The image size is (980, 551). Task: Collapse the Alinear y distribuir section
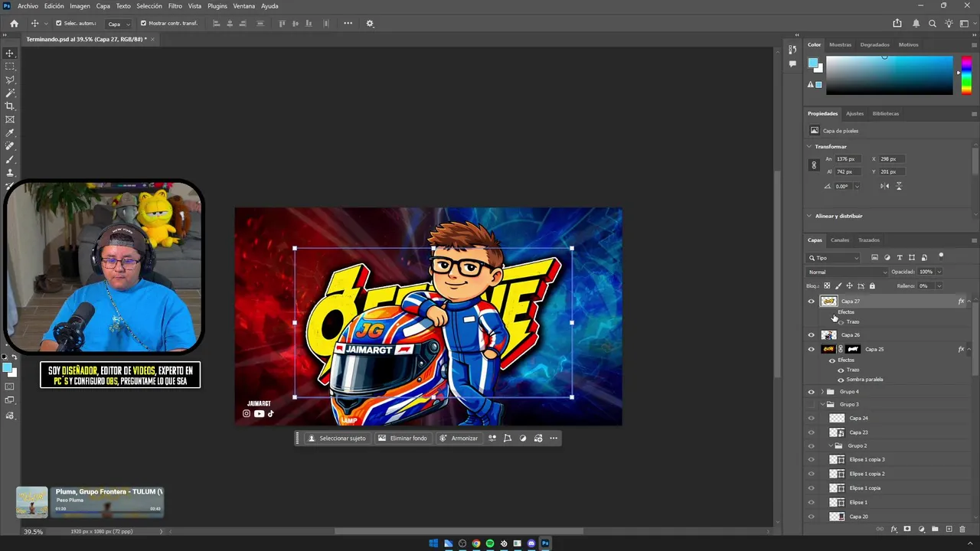click(810, 216)
